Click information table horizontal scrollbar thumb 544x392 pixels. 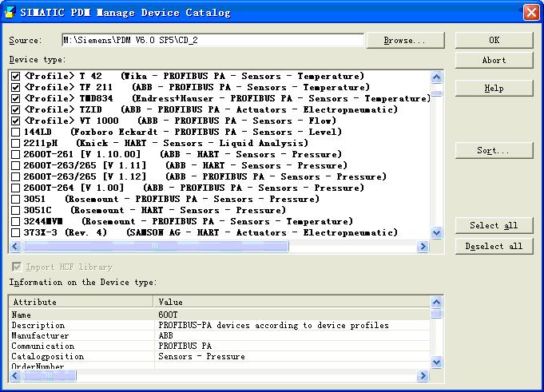coord(49,375)
